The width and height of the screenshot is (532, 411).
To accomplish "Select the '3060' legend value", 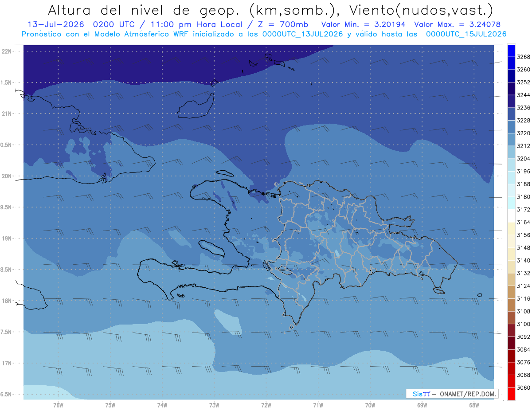I will pyautogui.click(x=524, y=388).
